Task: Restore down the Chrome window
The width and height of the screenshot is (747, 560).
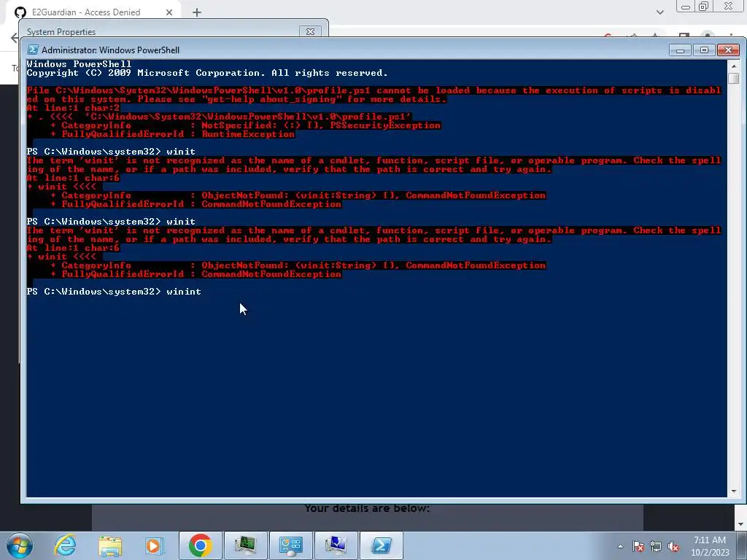Action: click(704, 6)
